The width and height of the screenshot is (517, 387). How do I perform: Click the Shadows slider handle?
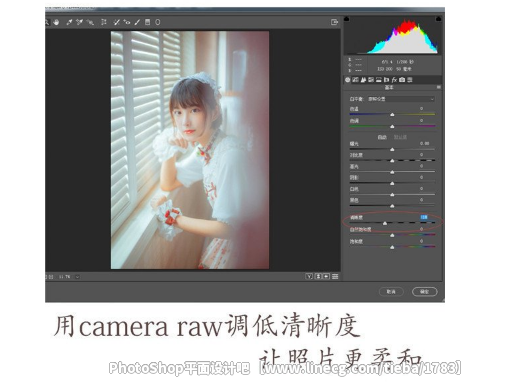pyautogui.click(x=392, y=184)
